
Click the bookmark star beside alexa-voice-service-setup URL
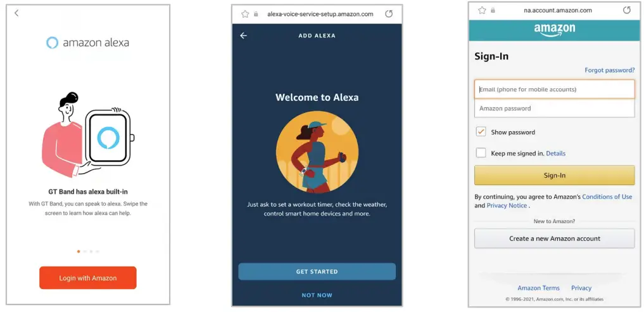pos(245,14)
